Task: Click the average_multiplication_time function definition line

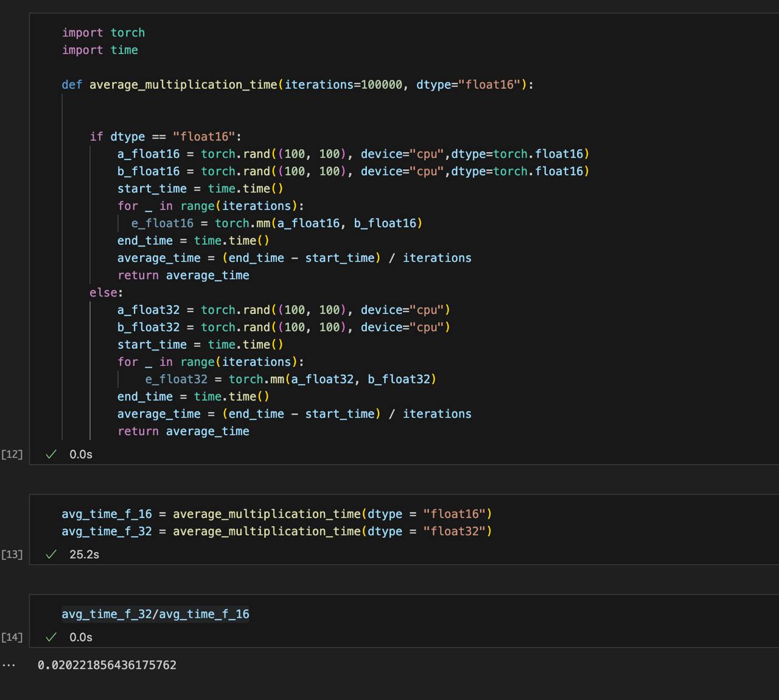Action: pyautogui.click(x=183, y=85)
